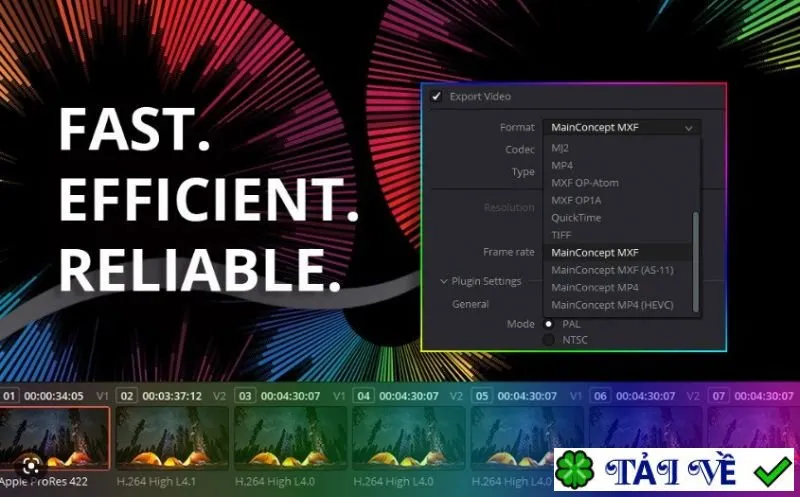Click clip number badge 07
Viewport: 800px width, 497px height.
point(718,395)
